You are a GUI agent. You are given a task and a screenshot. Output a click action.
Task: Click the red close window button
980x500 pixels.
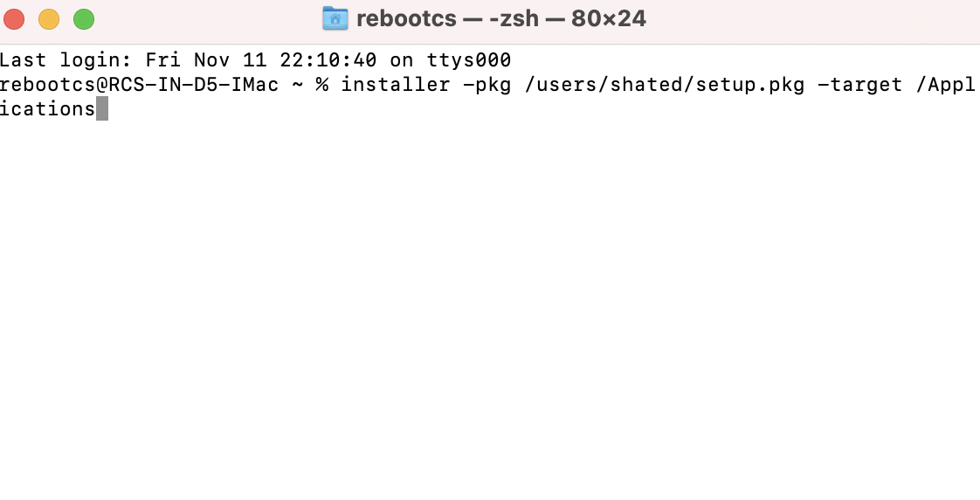pyautogui.click(x=14, y=19)
